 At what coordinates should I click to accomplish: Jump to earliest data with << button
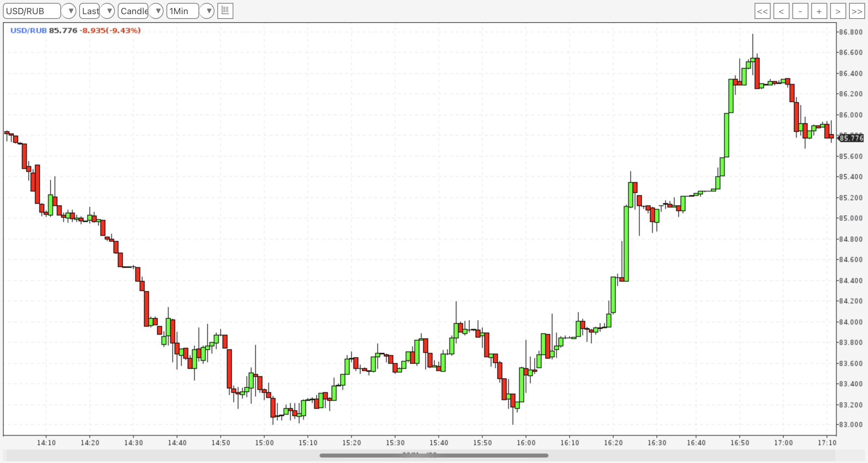tap(762, 11)
